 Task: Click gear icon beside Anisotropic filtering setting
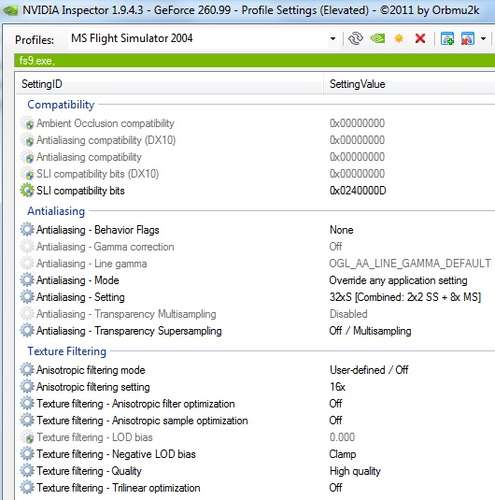(27, 387)
